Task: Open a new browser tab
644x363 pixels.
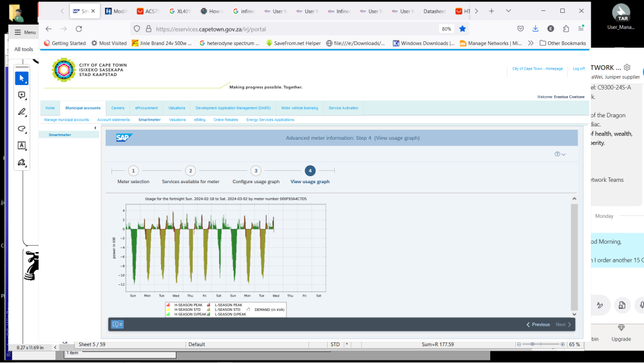Action: [x=491, y=11]
